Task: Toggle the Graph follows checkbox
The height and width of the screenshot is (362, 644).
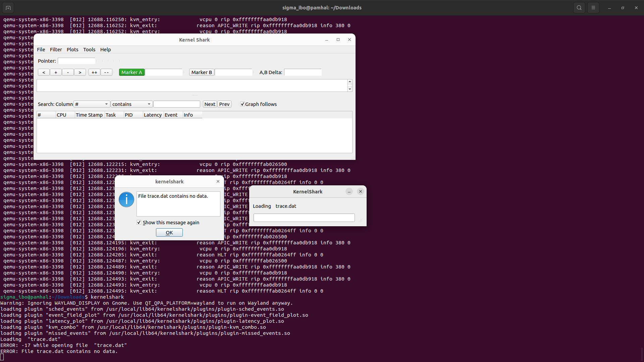Action: (242, 104)
